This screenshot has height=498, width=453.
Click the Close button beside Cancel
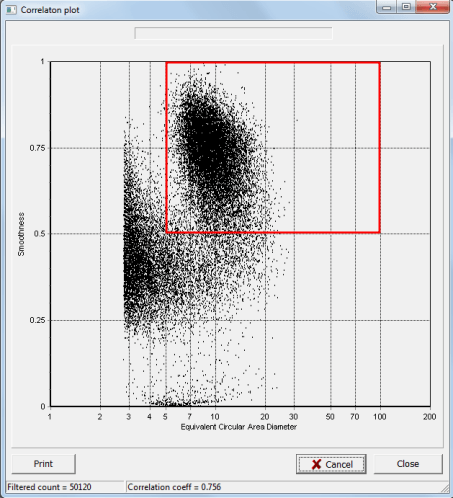click(x=408, y=464)
